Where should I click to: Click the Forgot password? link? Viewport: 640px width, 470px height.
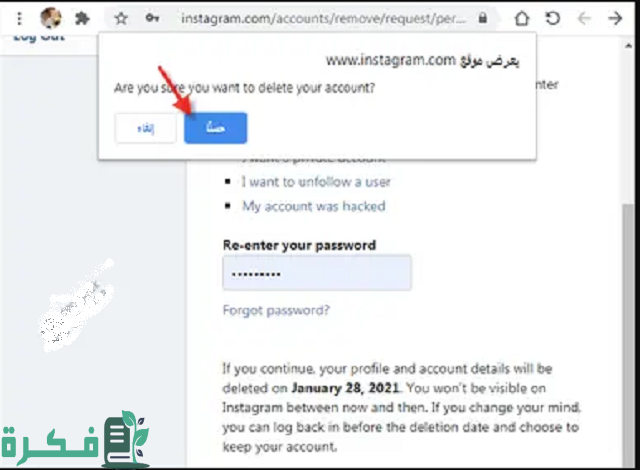point(276,310)
